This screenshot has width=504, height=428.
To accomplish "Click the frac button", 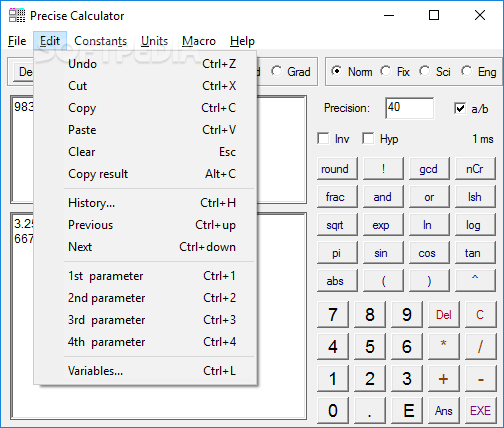I will point(337,197).
